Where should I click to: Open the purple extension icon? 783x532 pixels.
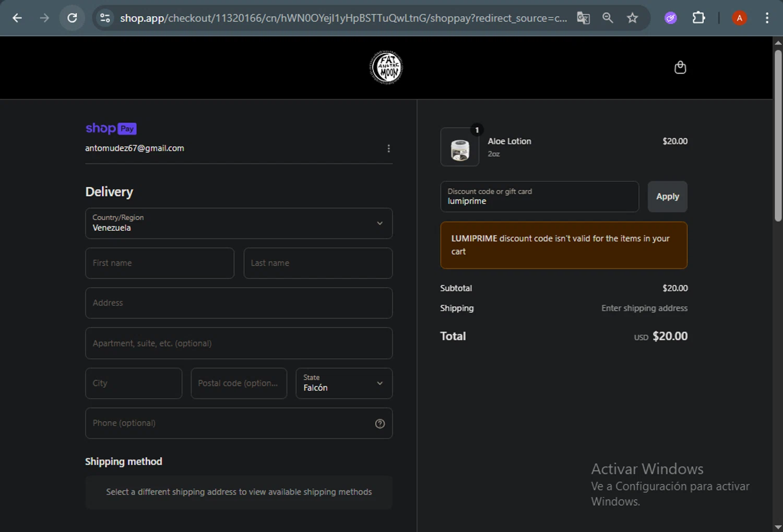point(671,18)
